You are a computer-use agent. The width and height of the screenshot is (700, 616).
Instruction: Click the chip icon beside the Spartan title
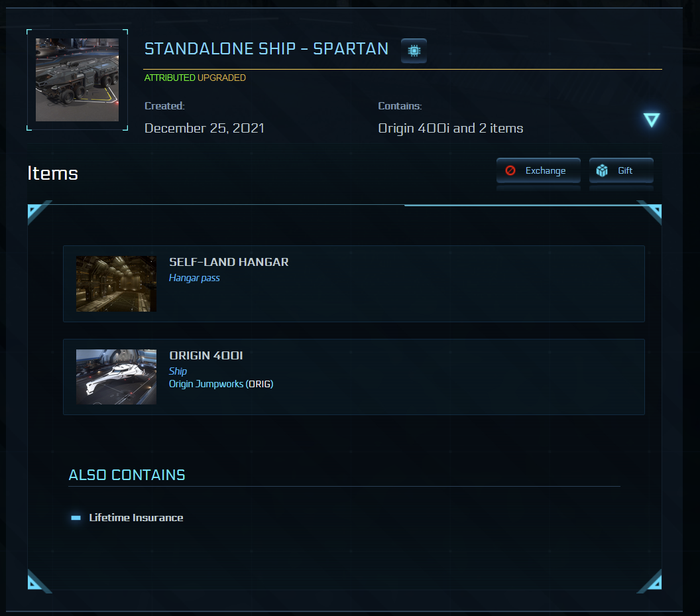pyautogui.click(x=414, y=50)
